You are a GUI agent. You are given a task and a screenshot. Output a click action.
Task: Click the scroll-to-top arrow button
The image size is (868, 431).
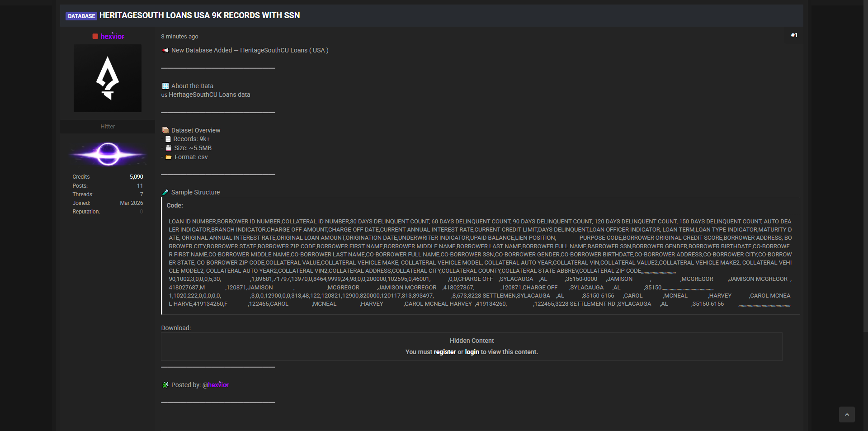[x=847, y=414]
